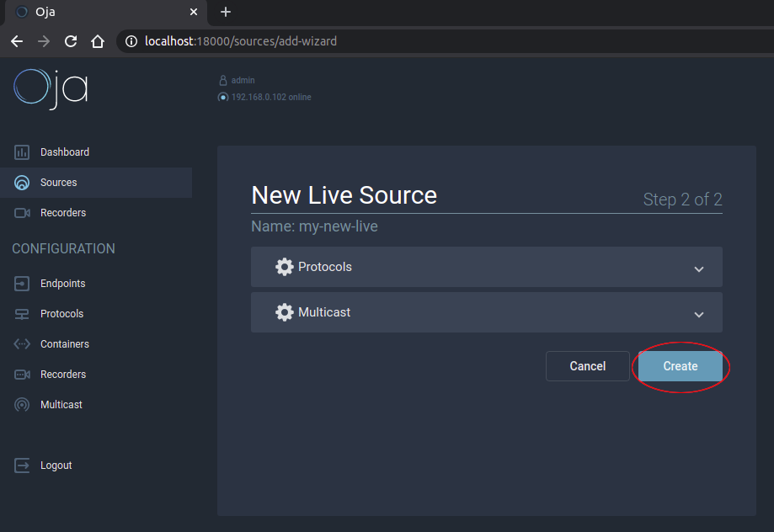Click the camera icon beside the upper Recorders

point(22,213)
